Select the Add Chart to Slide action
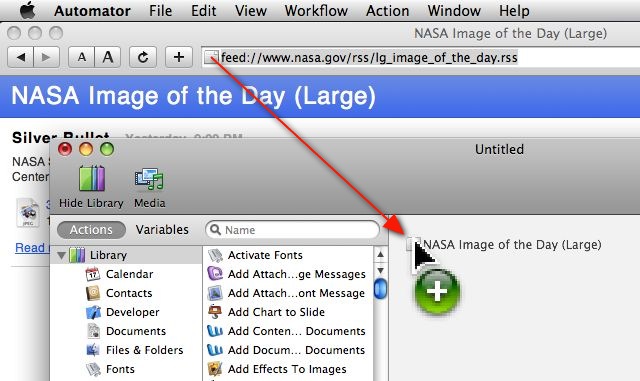The height and width of the screenshot is (381, 640). pos(276,312)
